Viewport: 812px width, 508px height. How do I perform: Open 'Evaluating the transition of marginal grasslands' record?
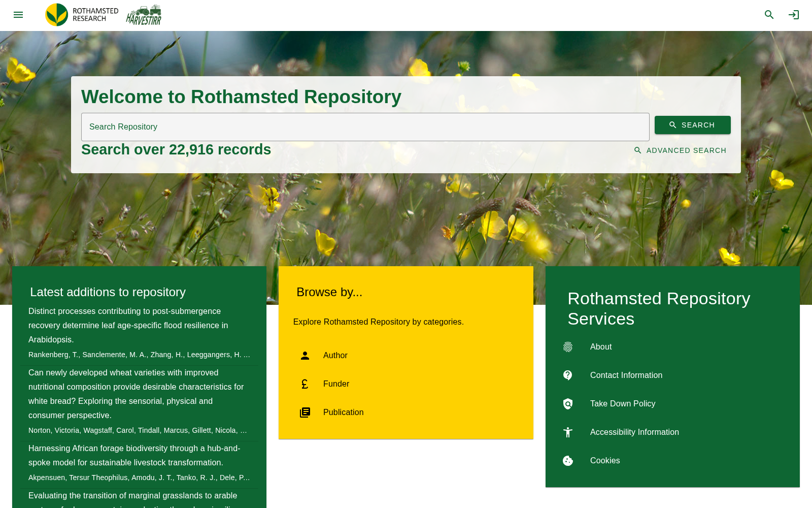click(x=133, y=498)
